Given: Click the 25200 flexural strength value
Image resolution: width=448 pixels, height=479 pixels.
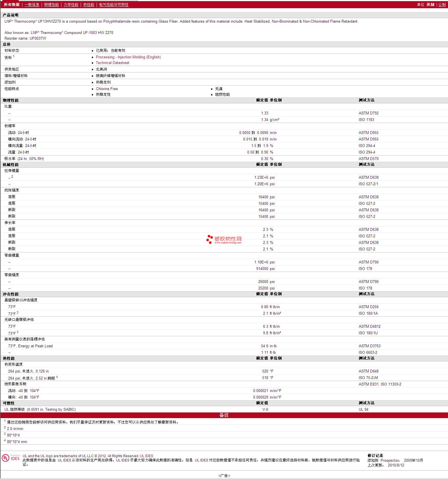Looking at the screenshot, I should click(x=263, y=288).
